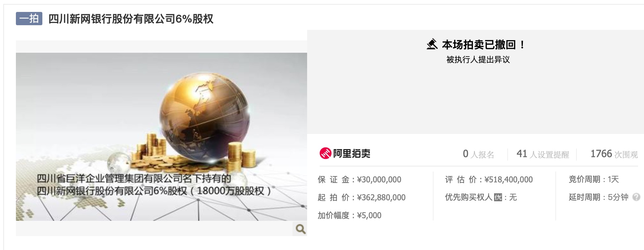
Task: Click the 1766 次围观 view counter
Action: (x=614, y=154)
